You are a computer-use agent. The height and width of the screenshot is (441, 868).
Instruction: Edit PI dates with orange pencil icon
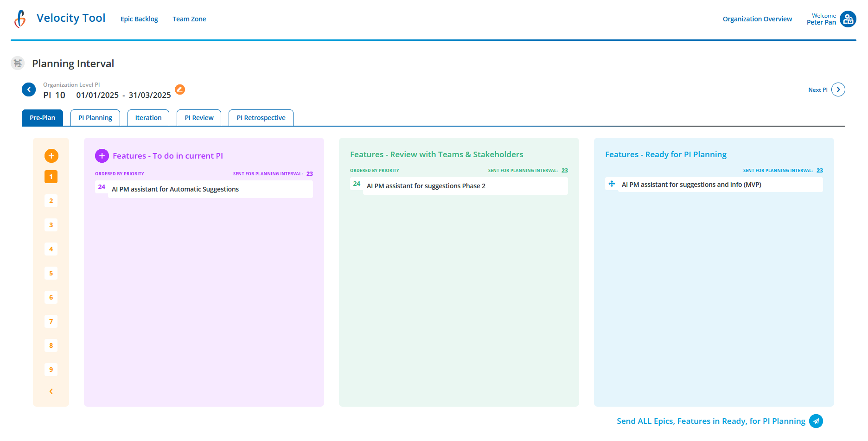pos(180,89)
